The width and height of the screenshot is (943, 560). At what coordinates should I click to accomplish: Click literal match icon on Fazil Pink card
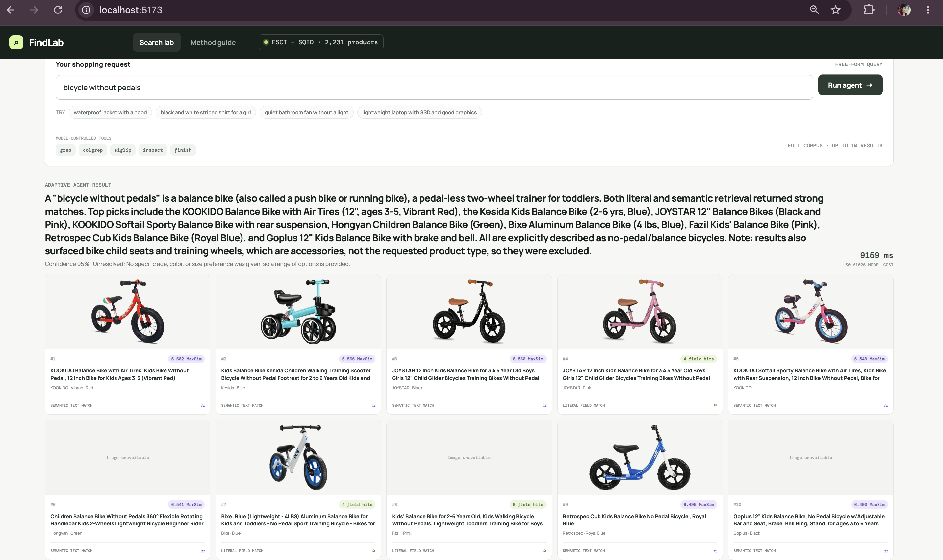[x=545, y=551]
